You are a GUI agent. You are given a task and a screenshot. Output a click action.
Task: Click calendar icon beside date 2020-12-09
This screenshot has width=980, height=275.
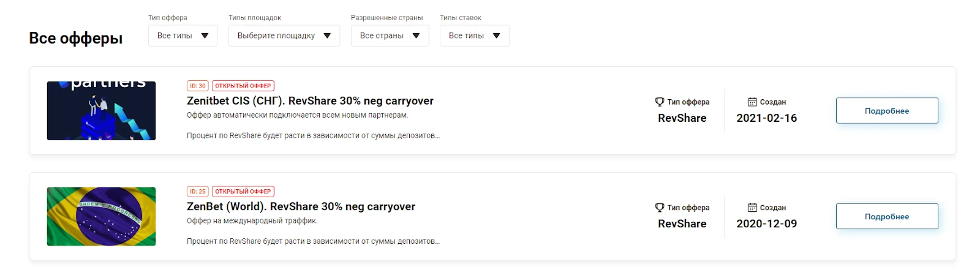752,208
